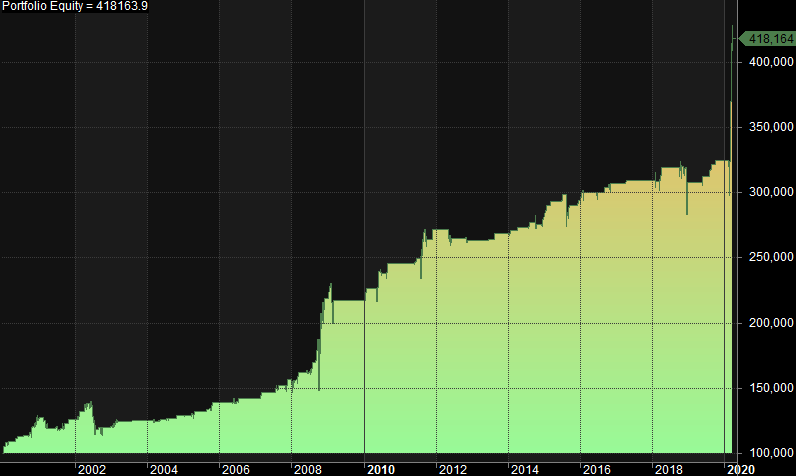Click the 300,000 y-axis label
The width and height of the screenshot is (796, 476).
tap(768, 193)
